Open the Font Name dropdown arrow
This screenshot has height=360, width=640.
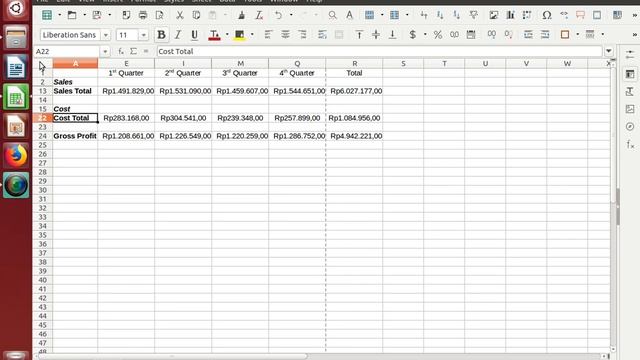(106, 35)
